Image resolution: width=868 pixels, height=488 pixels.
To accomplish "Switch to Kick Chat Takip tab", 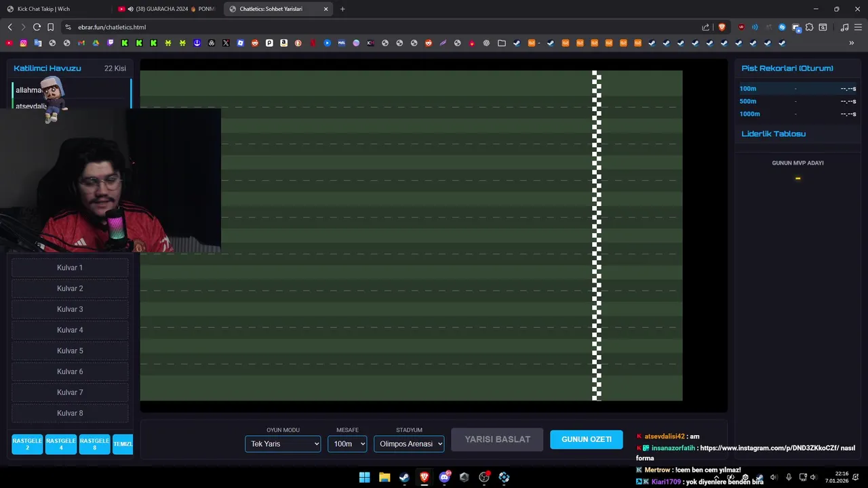I will [54, 9].
